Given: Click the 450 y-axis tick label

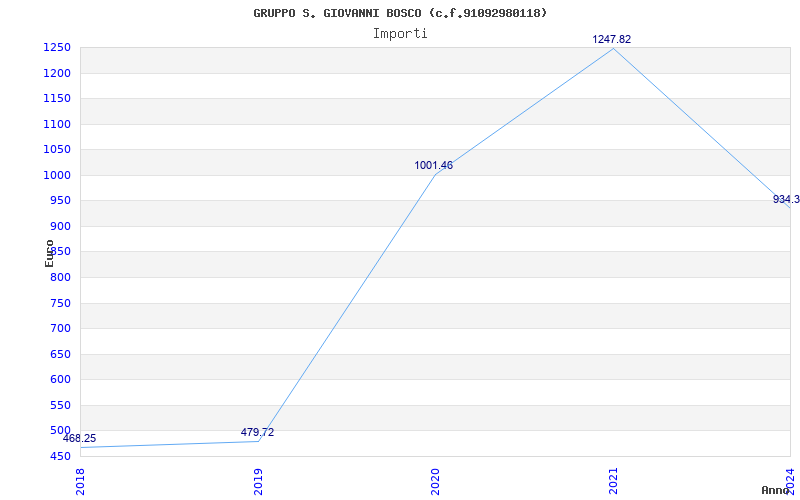Looking at the screenshot, I should point(60,456).
